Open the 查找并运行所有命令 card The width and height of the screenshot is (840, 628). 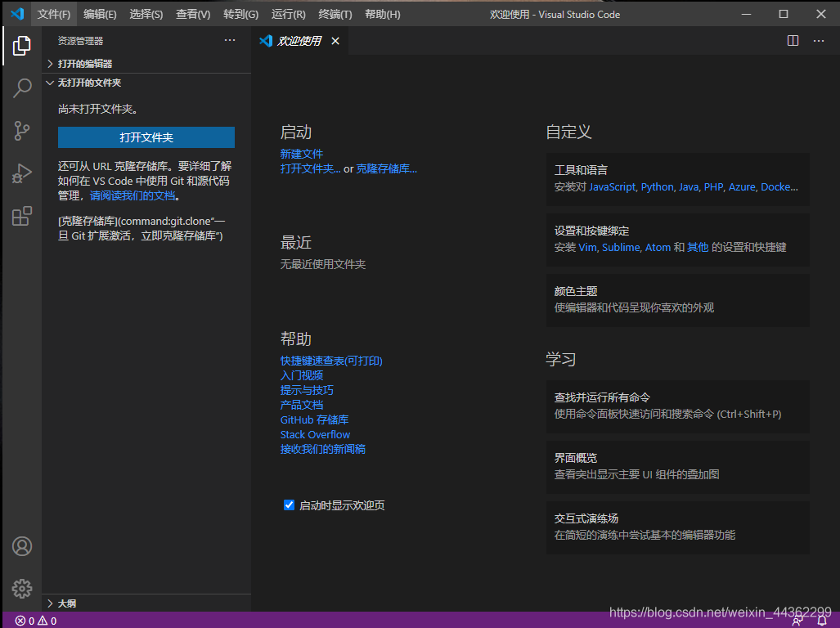click(x=678, y=406)
